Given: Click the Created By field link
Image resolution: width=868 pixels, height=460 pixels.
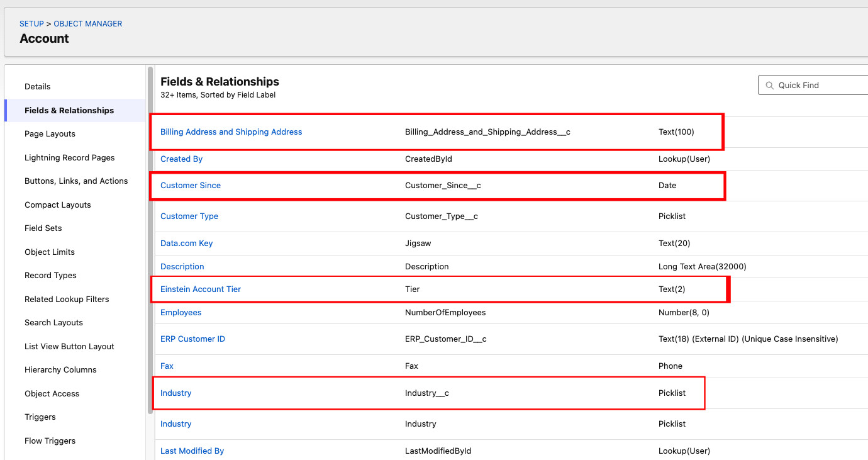Looking at the screenshot, I should [181, 159].
